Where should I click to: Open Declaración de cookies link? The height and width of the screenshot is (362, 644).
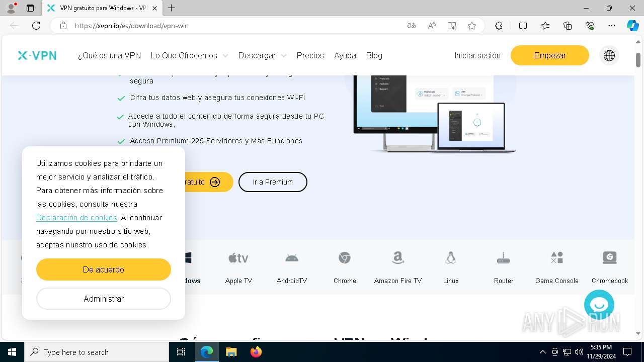click(x=76, y=218)
